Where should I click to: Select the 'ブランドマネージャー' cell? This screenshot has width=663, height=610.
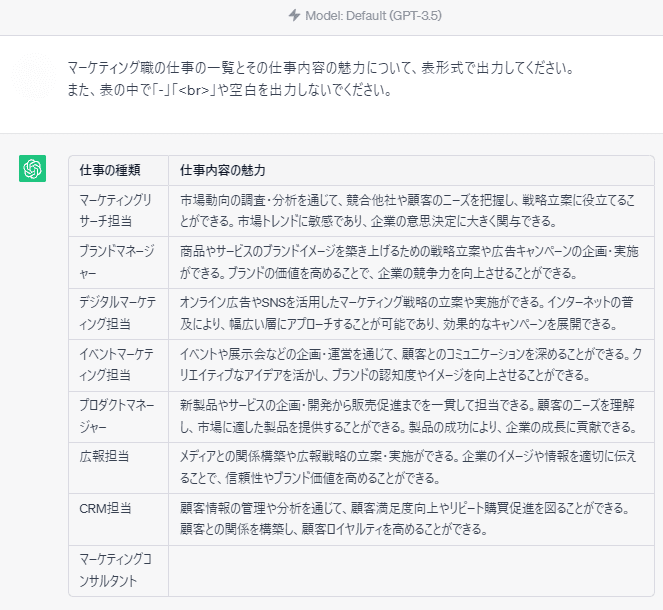point(118,262)
